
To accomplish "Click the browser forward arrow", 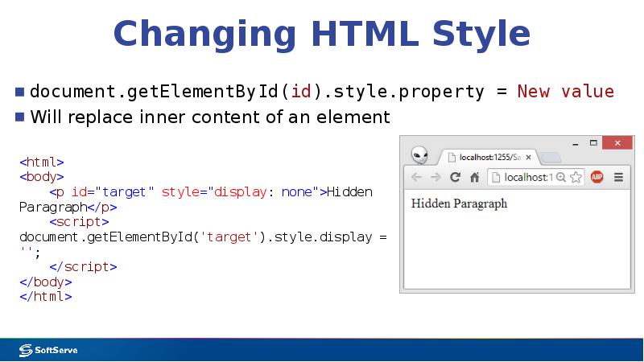I will click(436, 177).
